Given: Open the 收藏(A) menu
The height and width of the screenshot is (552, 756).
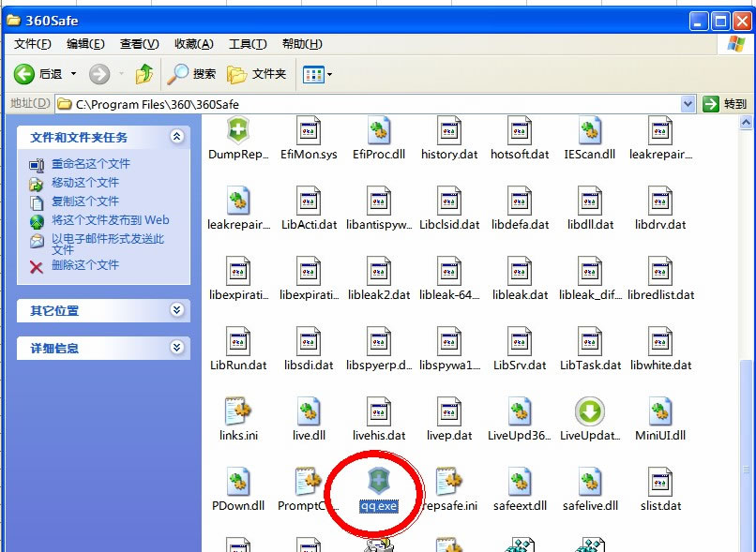Looking at the screenshot, I should 194,44.
